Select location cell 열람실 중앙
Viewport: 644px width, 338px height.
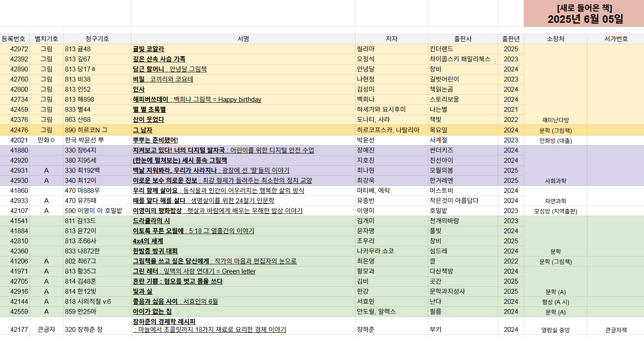tap(555, 326)
